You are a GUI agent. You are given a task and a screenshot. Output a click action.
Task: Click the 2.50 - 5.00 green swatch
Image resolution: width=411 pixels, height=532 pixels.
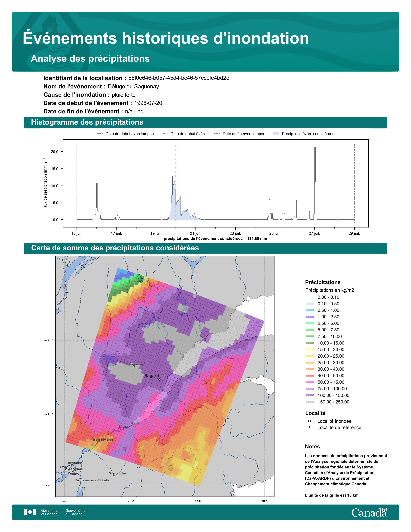[309, 323]
